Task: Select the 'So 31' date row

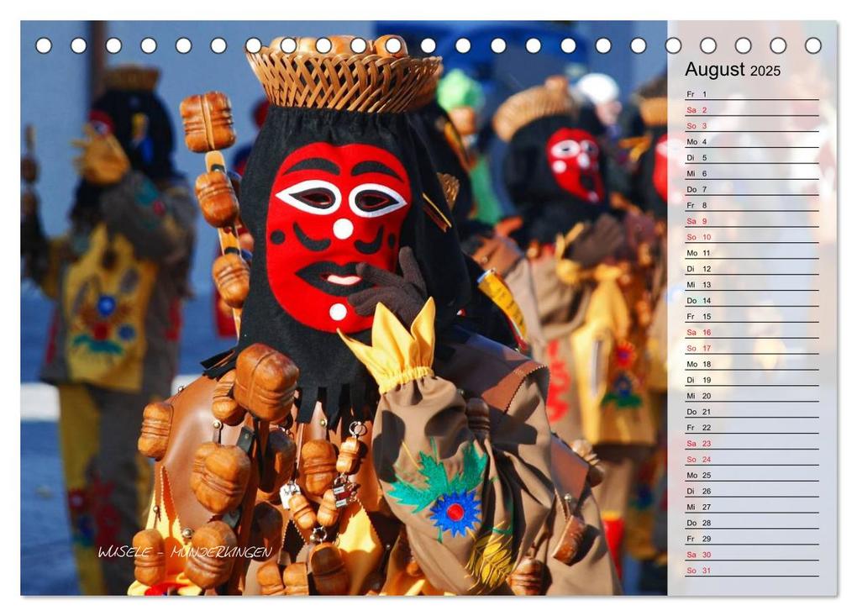Action: 752,570
